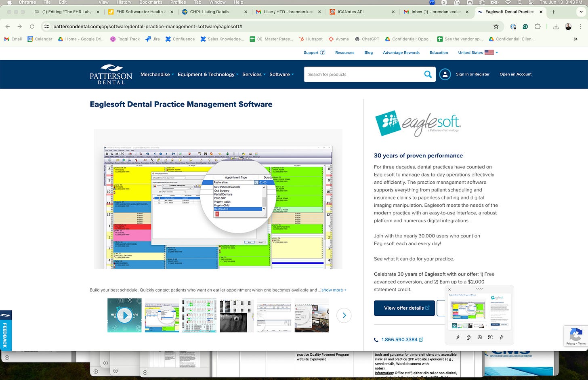Screen dimensions: 588x380
Task: Open the macOS Spotlight search icon
Action: [520, 2]
